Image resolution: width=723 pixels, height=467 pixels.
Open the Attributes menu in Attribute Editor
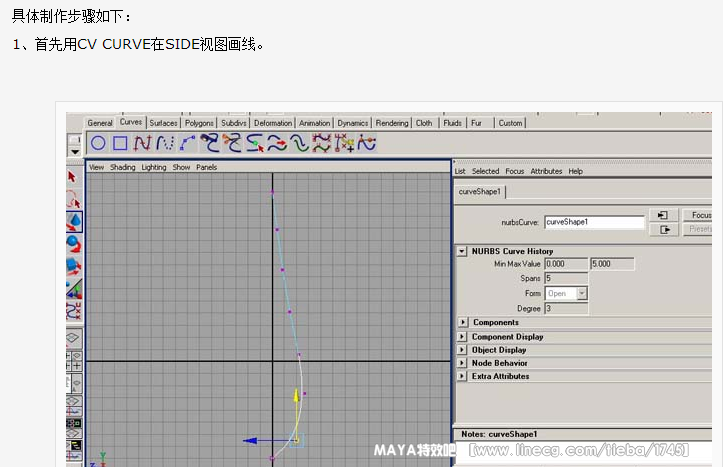(546, 171)
